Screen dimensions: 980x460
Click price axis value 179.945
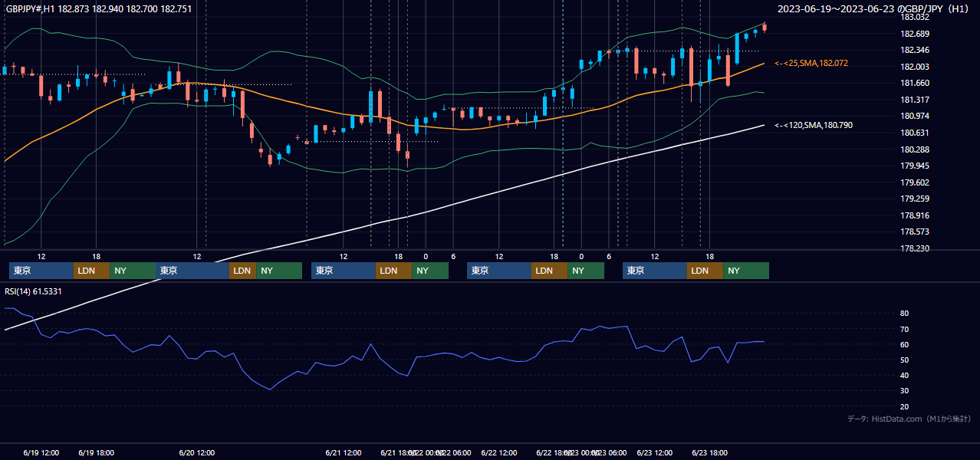(x=915, y=166)
